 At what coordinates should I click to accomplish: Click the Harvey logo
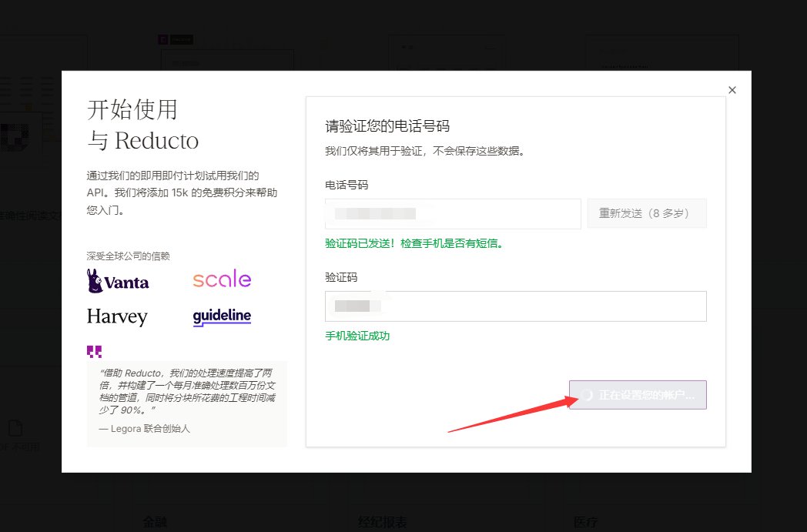[x=117, y=316]
